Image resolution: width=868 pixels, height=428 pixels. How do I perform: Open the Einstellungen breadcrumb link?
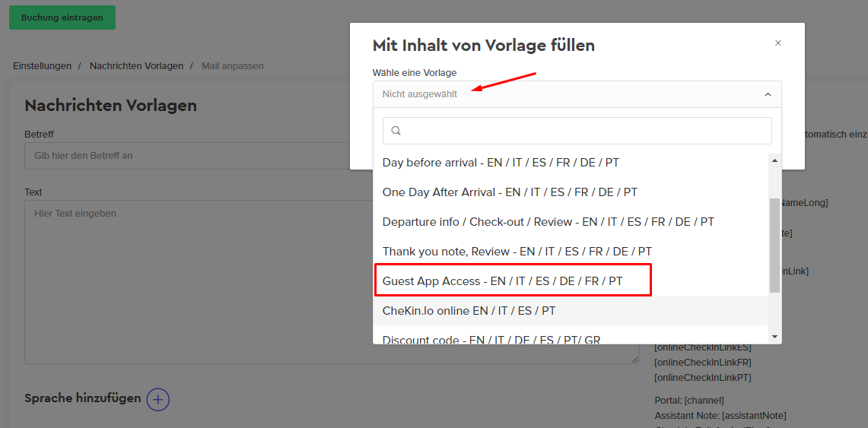[42, 66]
